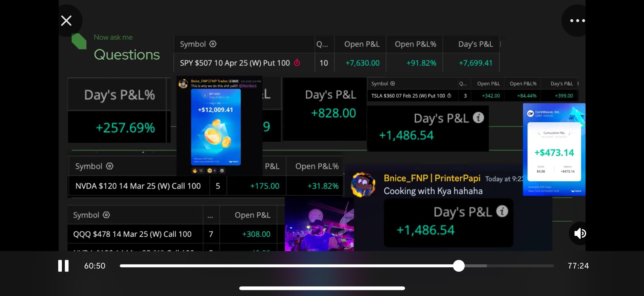Click the +7,699.41 Day's P&L value
Image resolution: width=644 pixels, height=296 pixels.
475,63
